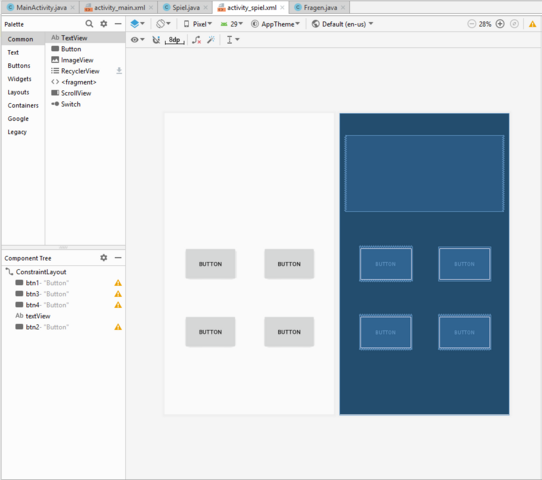Open AppTheme theme selector
Screen dimensions: 542x480
coord(275,24)
